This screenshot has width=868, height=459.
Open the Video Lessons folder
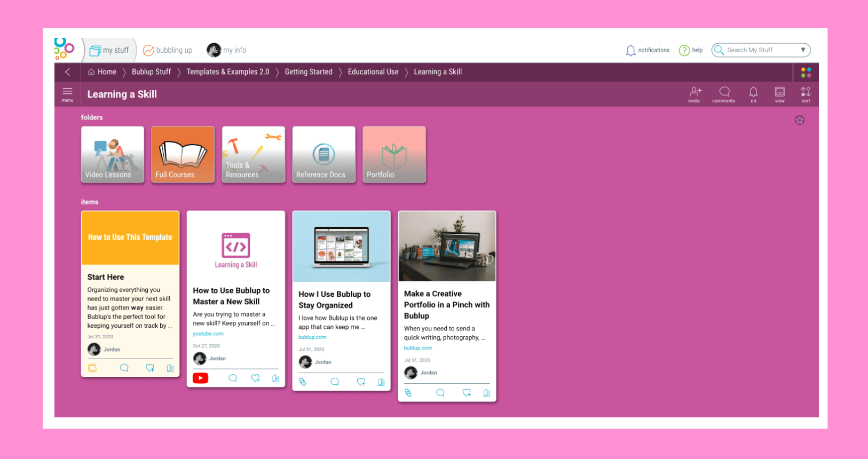[x=113, y=154]
